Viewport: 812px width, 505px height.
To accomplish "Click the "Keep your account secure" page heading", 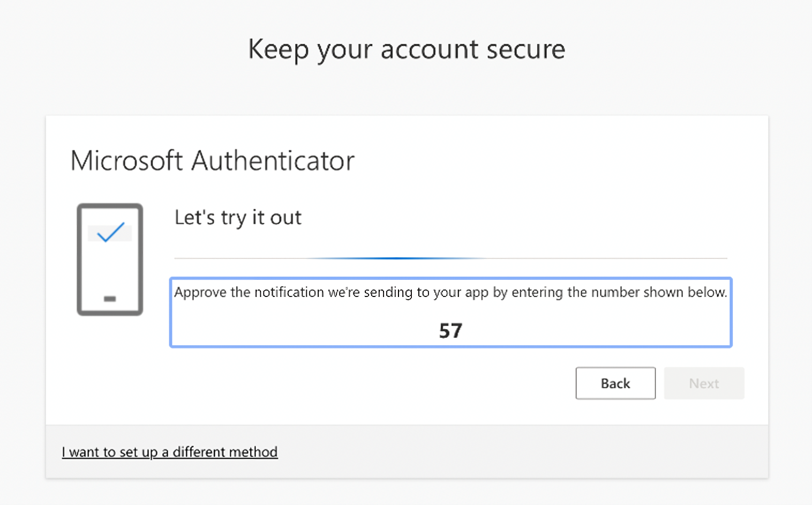I will (407, 50).
